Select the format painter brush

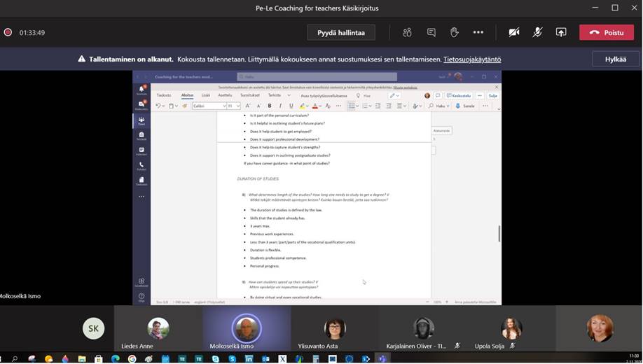click(185, 106)
